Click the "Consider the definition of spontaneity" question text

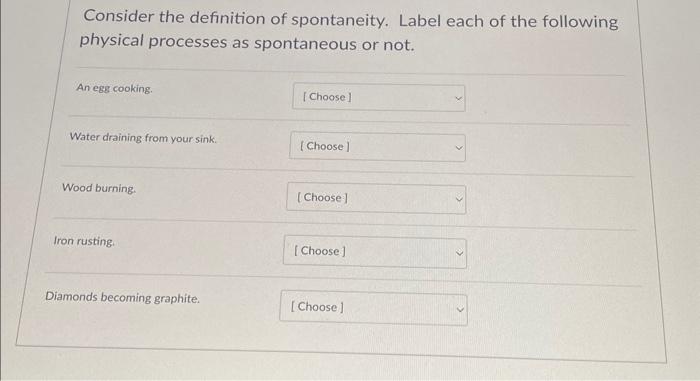pos(236,19)
